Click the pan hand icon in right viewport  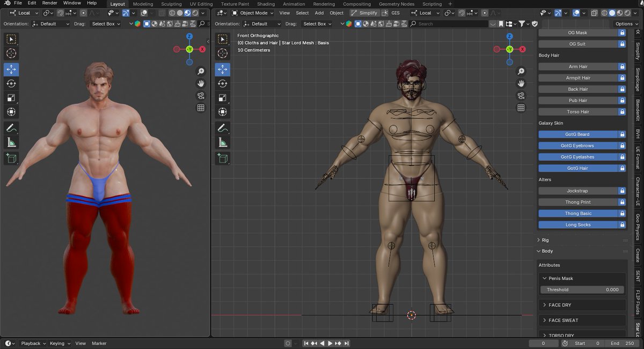tap(521, 84)
